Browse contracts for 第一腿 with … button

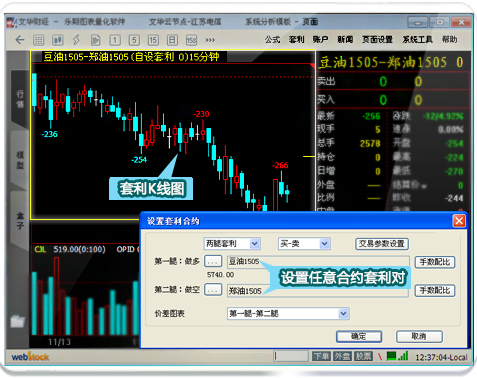[x=213, y=261]
